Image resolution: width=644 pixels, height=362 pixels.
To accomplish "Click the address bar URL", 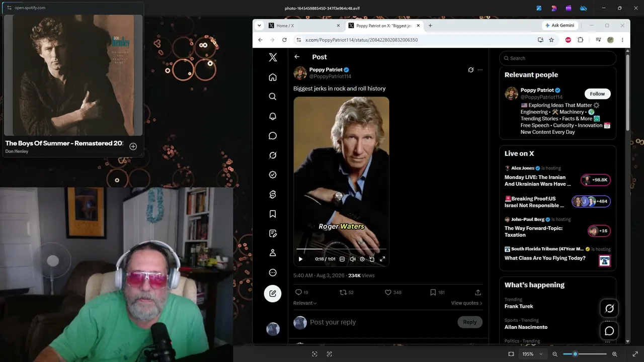I will (x=361, y=40).
